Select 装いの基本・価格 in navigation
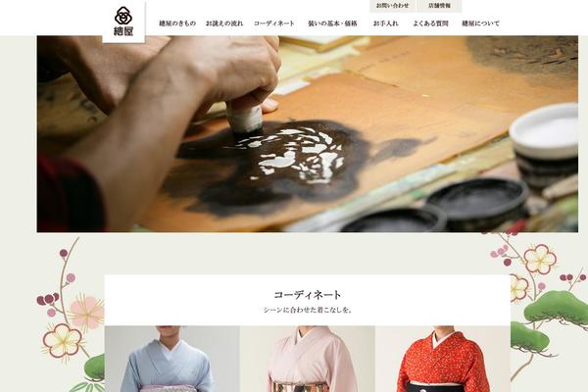Image resolution: width=588 pixels, height=392 pixels. click(x=332, y=24)
